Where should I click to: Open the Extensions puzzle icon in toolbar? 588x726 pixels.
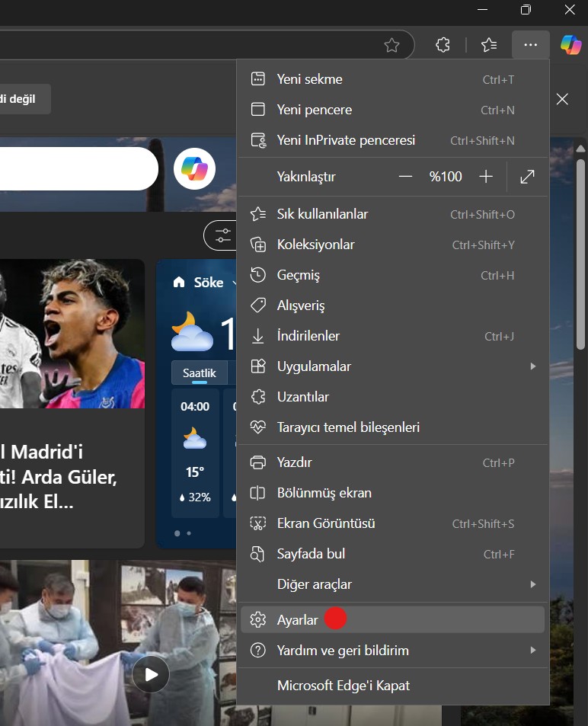[443, 45]
